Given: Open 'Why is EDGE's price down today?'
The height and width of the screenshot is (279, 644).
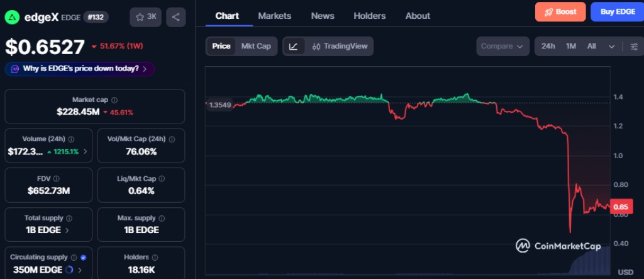Looking at the screenshot, I should (x=80, y=69).
